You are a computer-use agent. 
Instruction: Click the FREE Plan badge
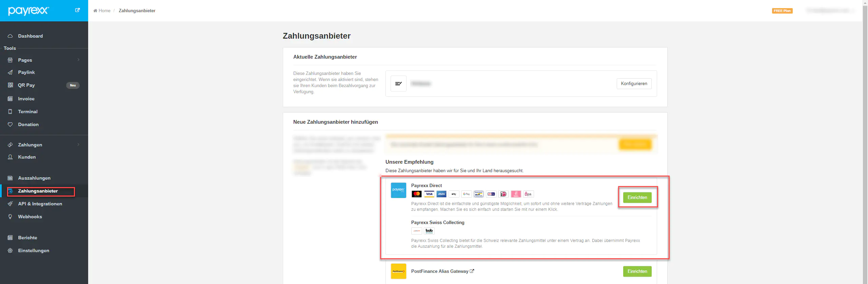pos(782,11)
